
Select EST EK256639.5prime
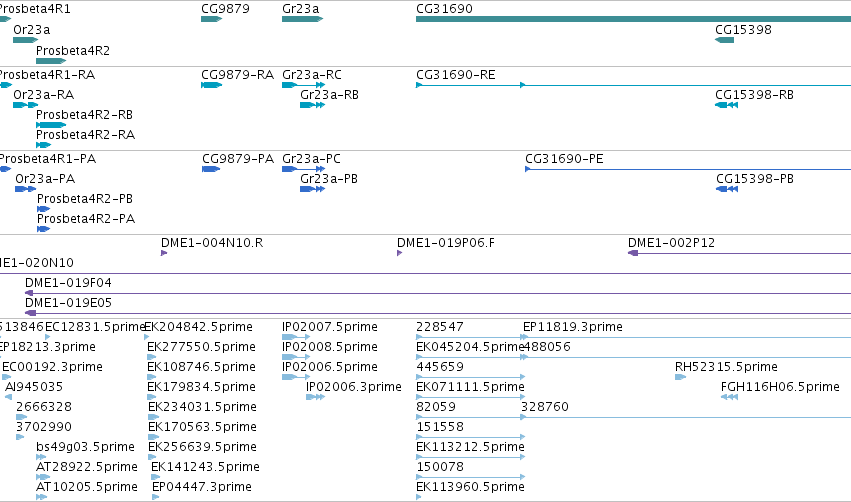point(202,447)
